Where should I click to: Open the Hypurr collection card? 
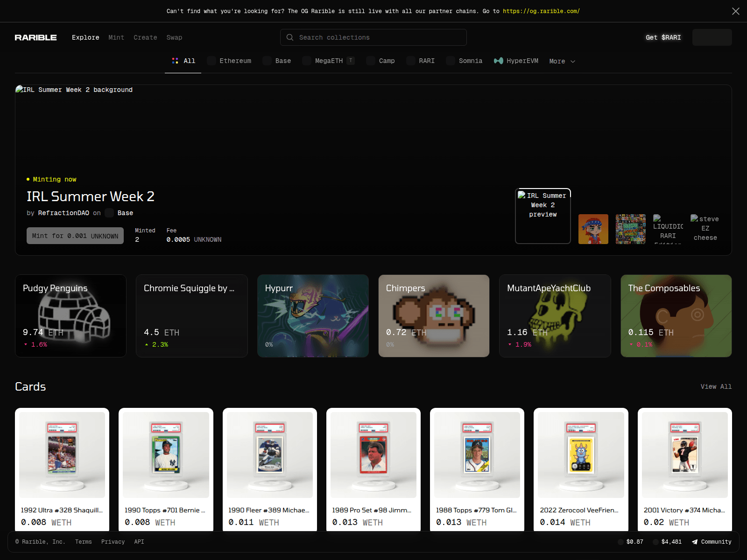click(313, 316)
